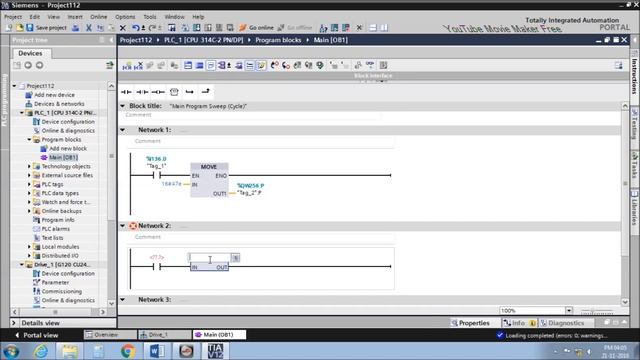640x360 pixels.
Task: Click the Cut scissors icon
Action: [x=89, y=28]
